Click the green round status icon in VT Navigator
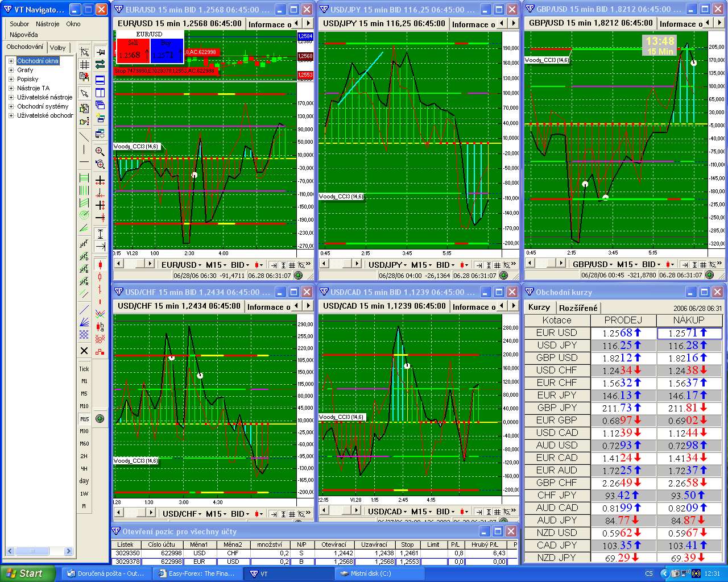The width and height of the screenshot is (728, 582). pyautogui.click(x=100, y=419)
